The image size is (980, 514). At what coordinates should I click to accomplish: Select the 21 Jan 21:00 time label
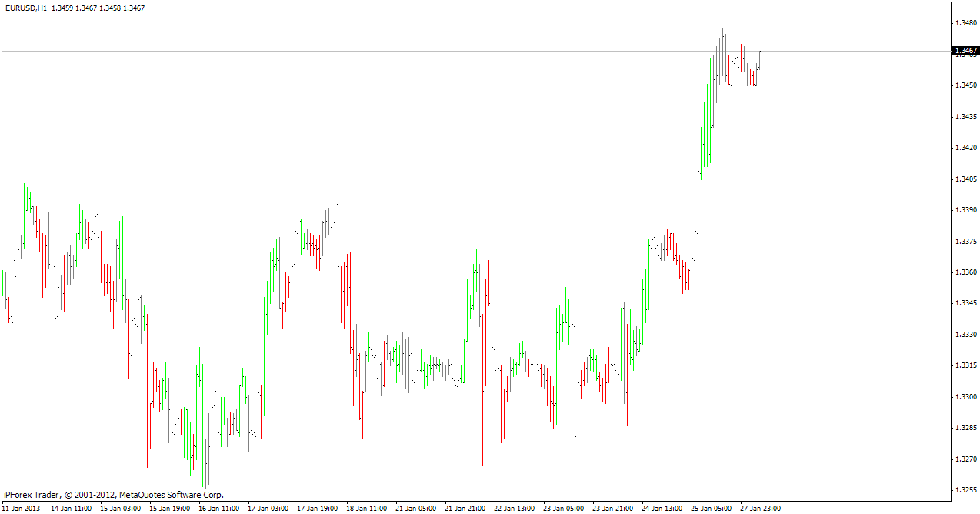click(465, 508)
